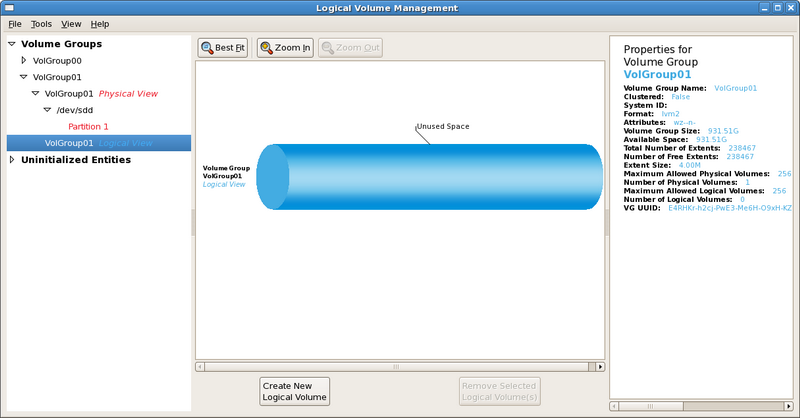This screenshot has width=800, height=418.
Task: Select Partition 1 in the tree
Action: tap(88, 127)
